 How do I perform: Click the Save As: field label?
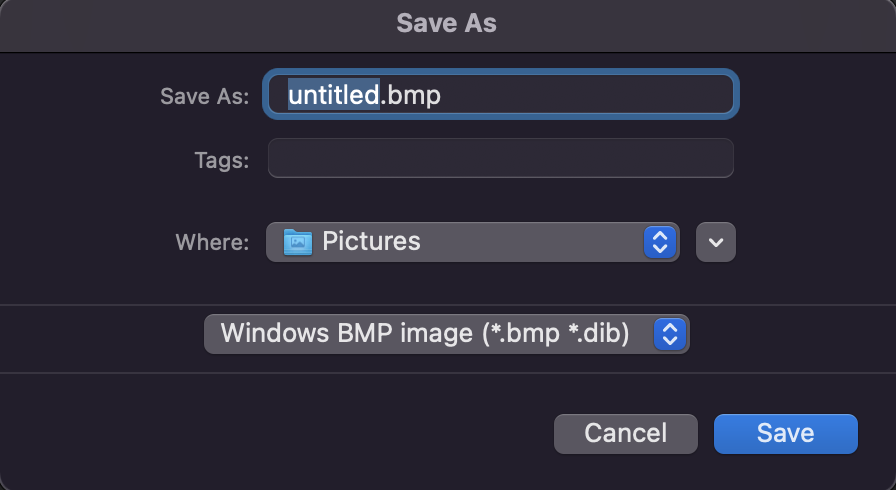pos(205,96)
